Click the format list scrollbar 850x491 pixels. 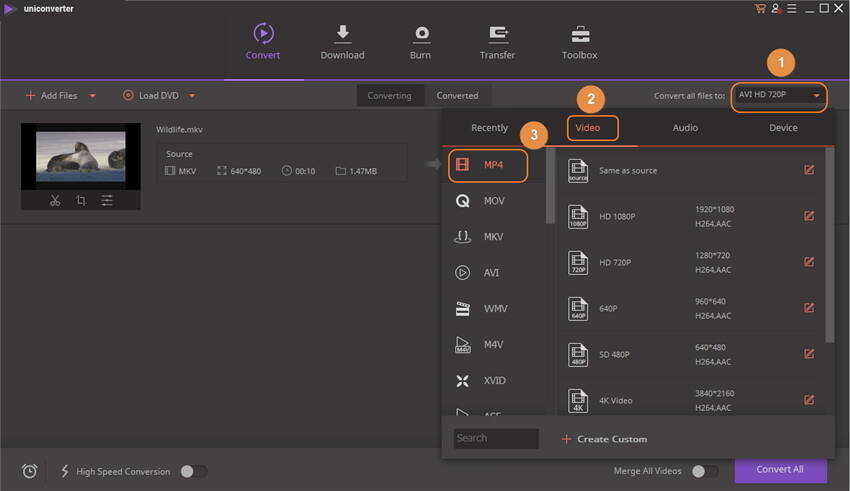(x=550, y=186)
